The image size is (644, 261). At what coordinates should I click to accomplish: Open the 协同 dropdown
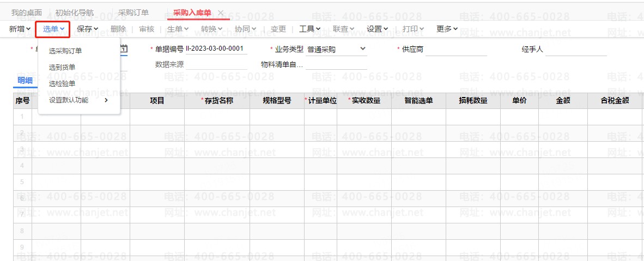[x=245, y=29]
